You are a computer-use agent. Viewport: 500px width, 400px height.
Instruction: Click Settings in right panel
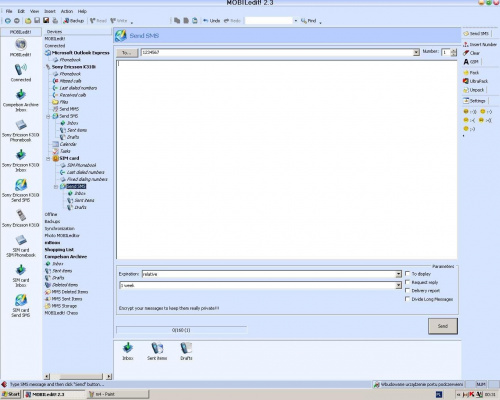[x=474, y=101]
